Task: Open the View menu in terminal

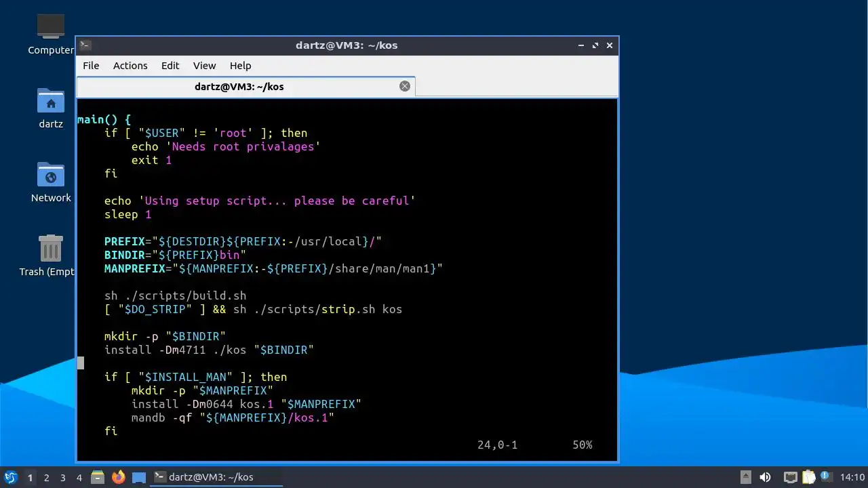Action: tap(204, 66)
